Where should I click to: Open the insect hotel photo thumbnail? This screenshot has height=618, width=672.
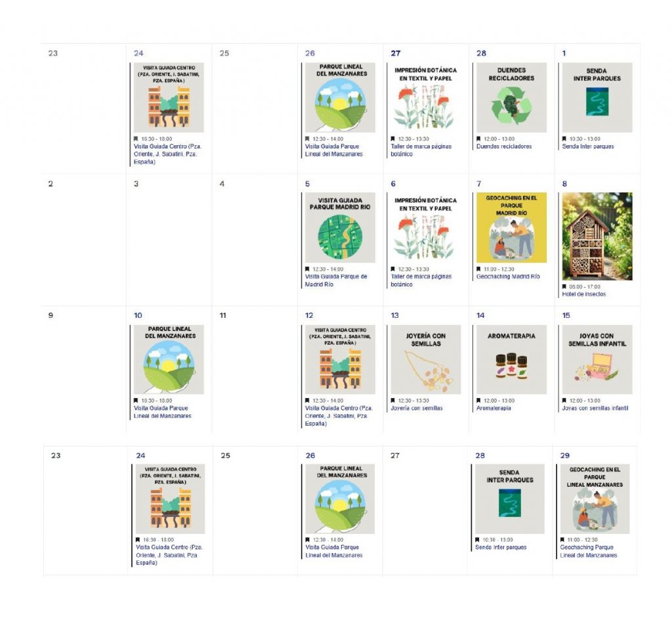(597, 236)
